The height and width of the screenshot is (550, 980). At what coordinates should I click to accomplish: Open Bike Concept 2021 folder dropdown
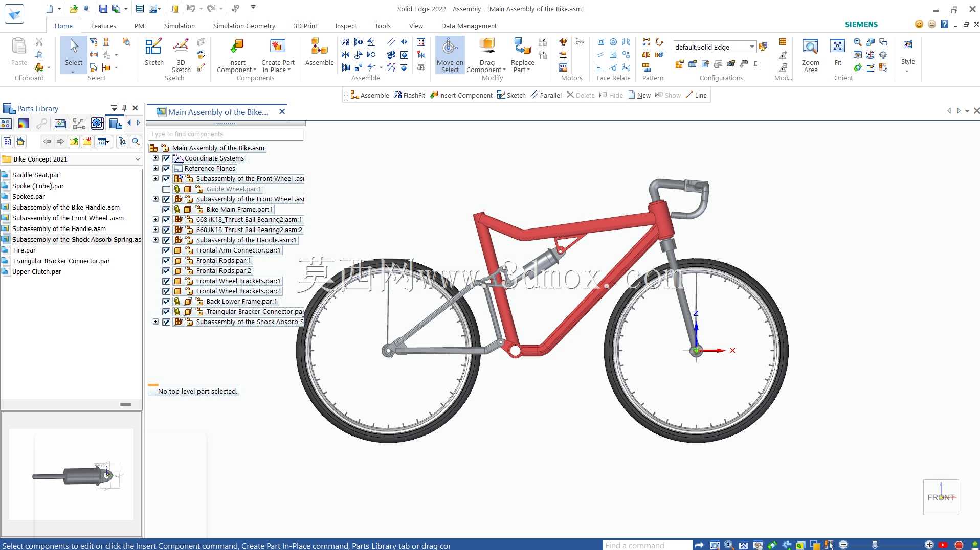pyautogui.click(x=138, y=159)
